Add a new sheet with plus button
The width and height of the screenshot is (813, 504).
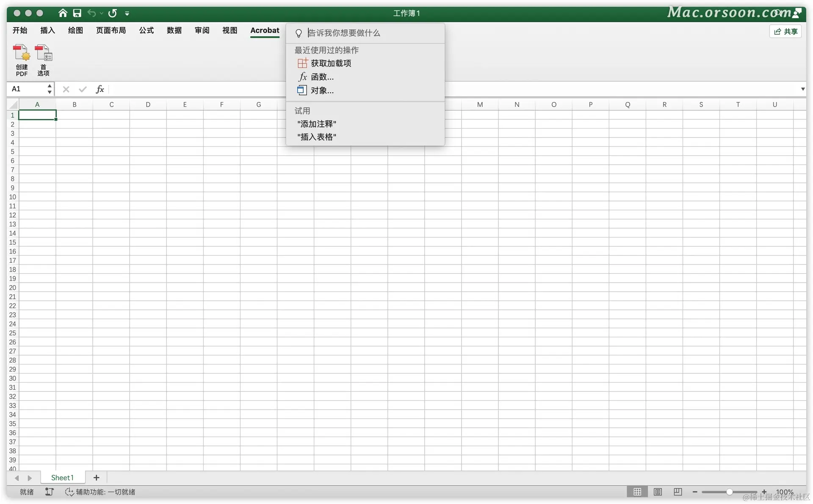tap(97, 478)
